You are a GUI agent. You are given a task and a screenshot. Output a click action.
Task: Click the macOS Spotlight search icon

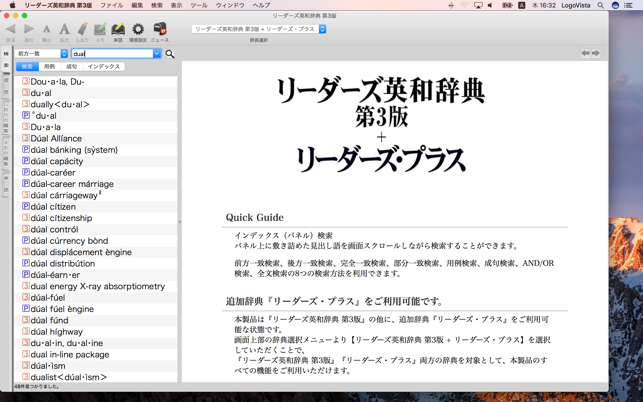click(x=601, y=5)
